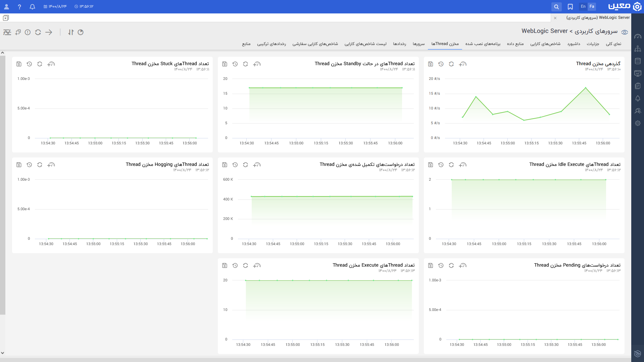Click the pie clock icon in the toolbar

(x=81, y=32)
